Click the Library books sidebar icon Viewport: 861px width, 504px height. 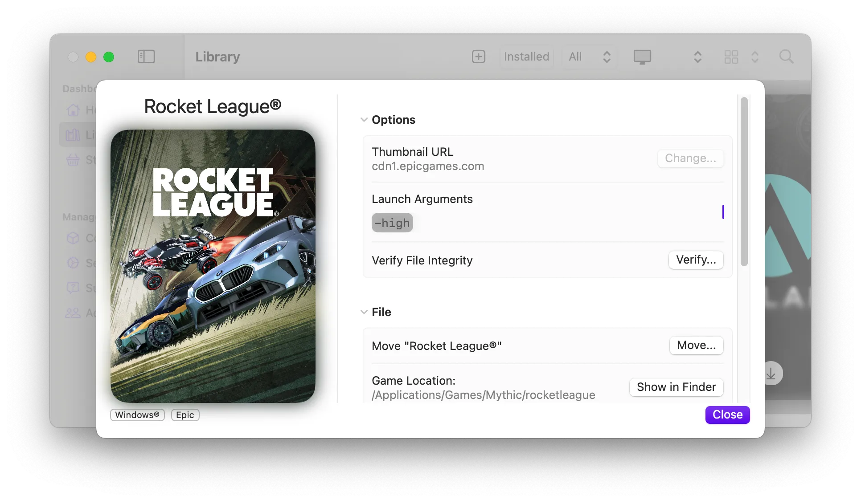click(x=73, y=135)
